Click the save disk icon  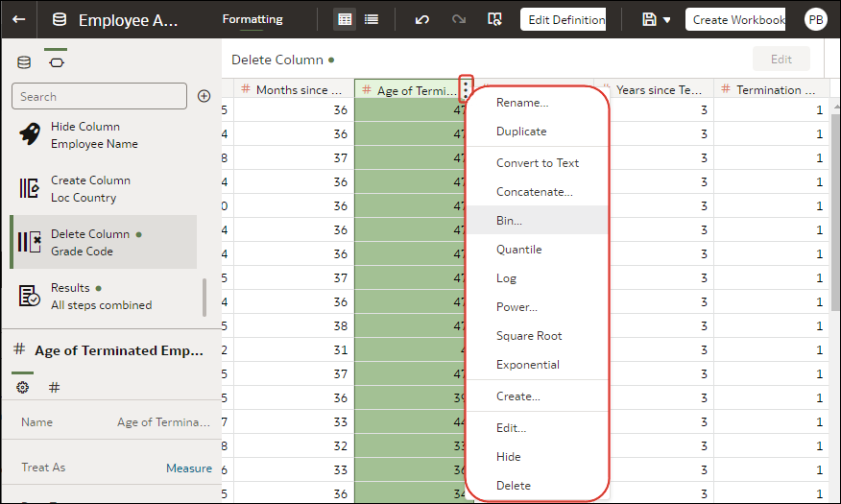pos(649,20)
